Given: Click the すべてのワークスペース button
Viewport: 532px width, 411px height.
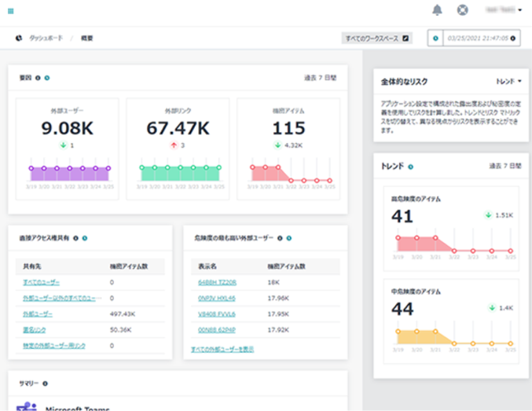Looking at the screenshot, I should [377, 38].
